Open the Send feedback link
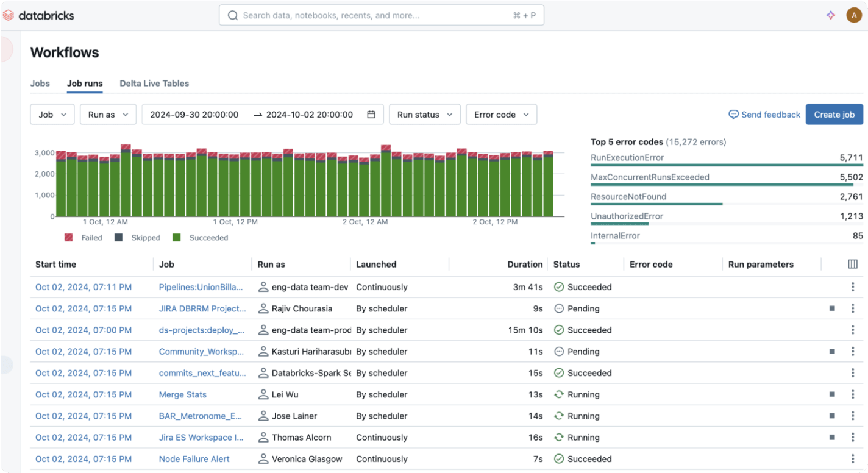 (764, 115)
